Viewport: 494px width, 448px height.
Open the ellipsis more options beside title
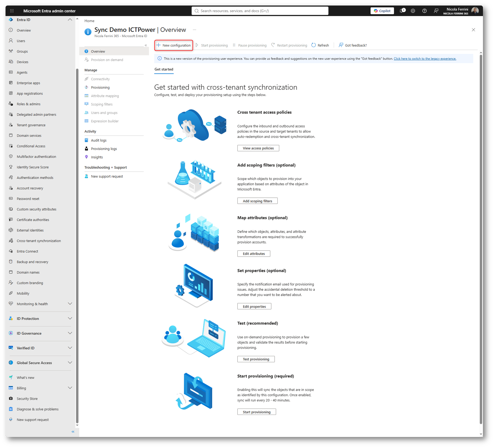(x=194, y=30)
